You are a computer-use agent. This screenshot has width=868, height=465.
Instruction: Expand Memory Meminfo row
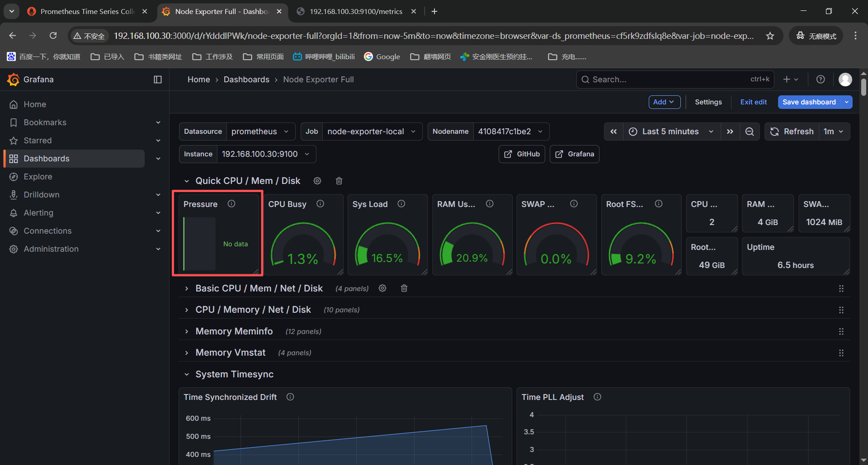187,331
